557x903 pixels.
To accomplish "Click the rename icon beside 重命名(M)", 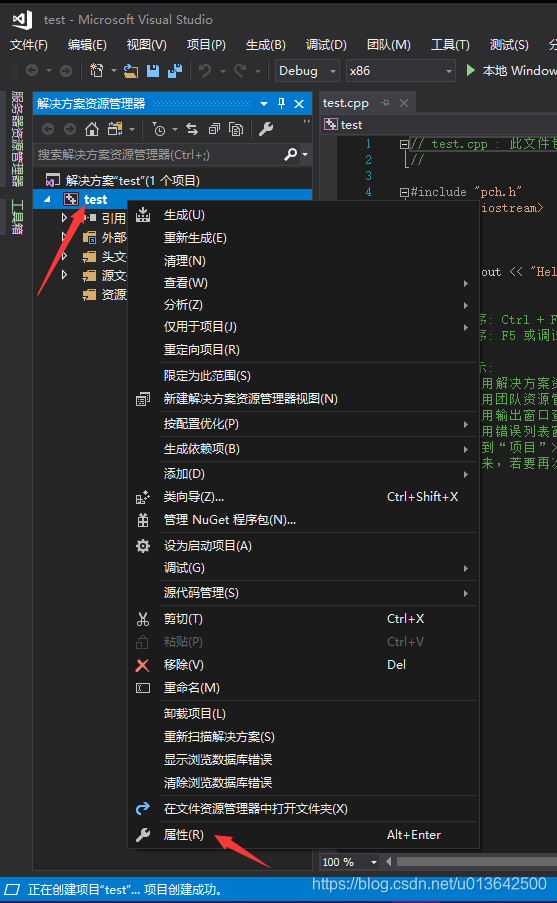I will pos(143,688).
